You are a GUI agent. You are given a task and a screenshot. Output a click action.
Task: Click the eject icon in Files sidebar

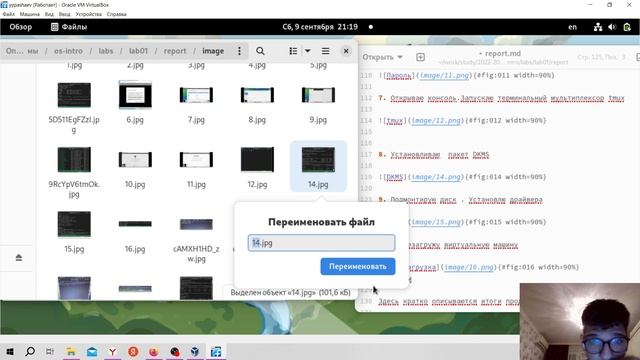pos(19,258)
